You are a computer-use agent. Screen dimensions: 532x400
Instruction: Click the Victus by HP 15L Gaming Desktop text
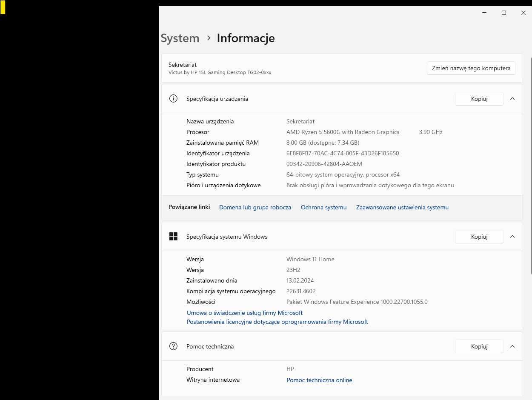point(220,72)
